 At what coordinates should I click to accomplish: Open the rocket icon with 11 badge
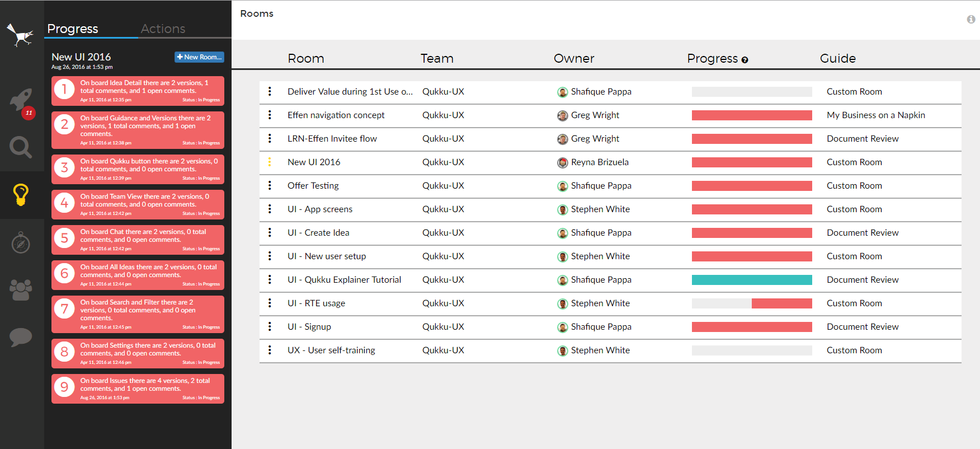tap(21, 101)
